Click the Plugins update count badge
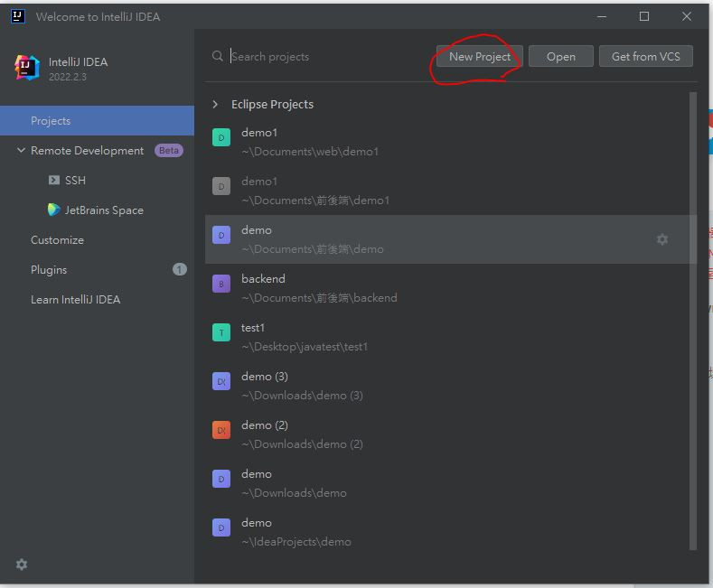Screen dimensions: 713x588 click(x=179, y=269)
